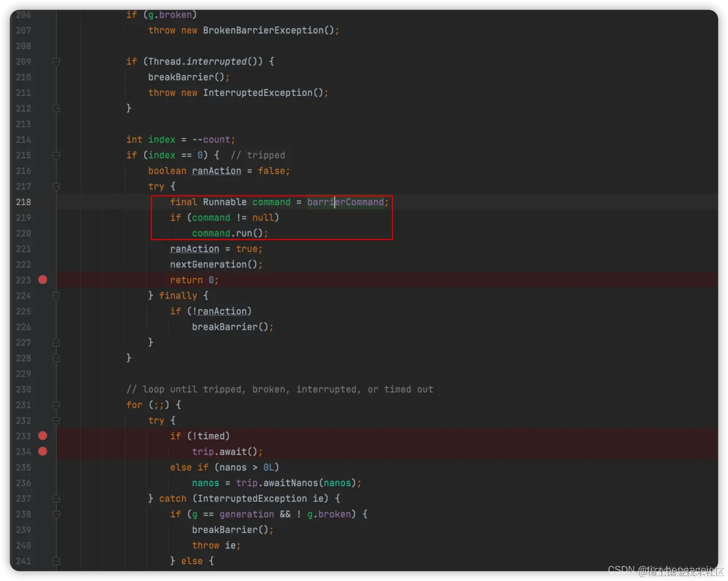Collapse the for loop at line 231
This screenshot has width=728, height=581.
click(x=56, y=405)
